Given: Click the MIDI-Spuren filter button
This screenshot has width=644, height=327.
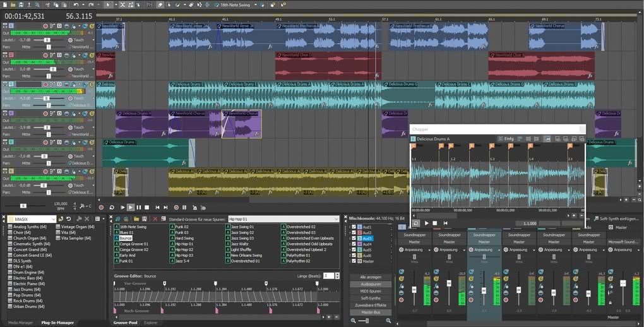Looking at the screenshot, I should pos(371,291).
